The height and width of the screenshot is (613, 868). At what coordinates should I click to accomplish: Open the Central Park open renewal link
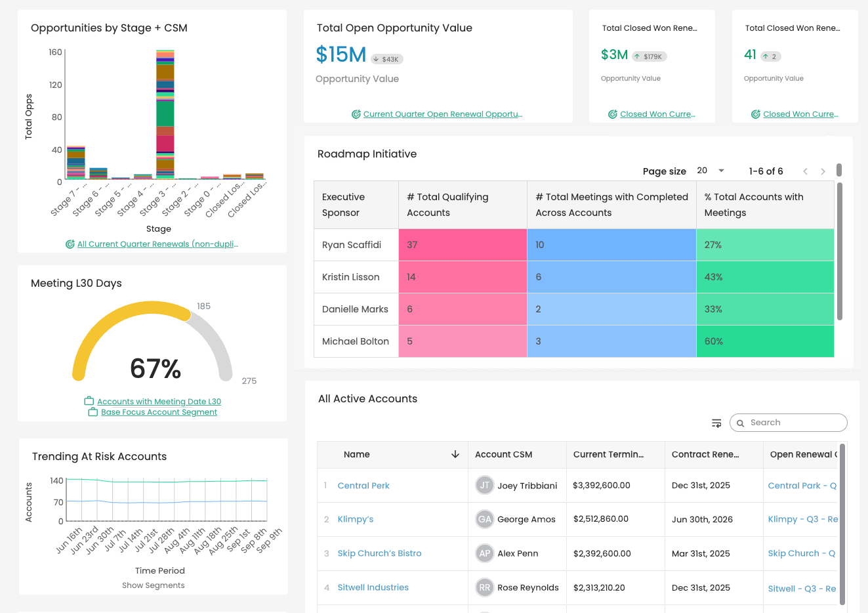tap(802, 486)
